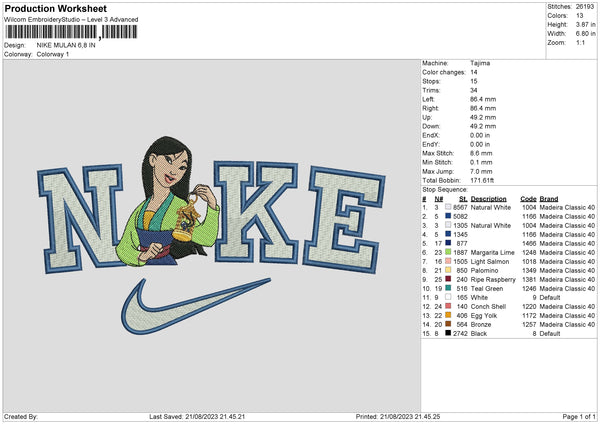Screen dimensions: 600x424
Task: Click the Machine value "Tajima"
Action: coord(480,63)
